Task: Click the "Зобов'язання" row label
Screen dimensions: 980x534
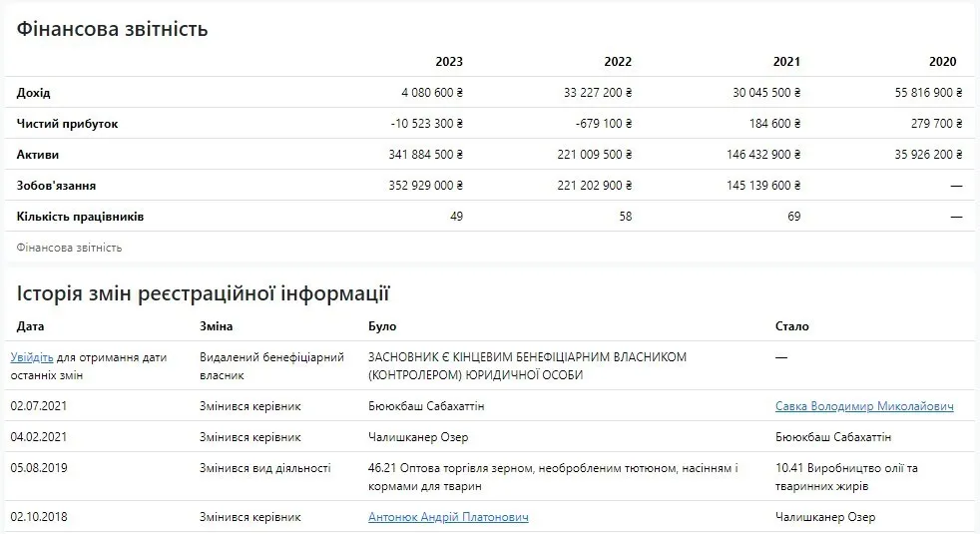Action: pyautogui.click(x=57, y=186)
